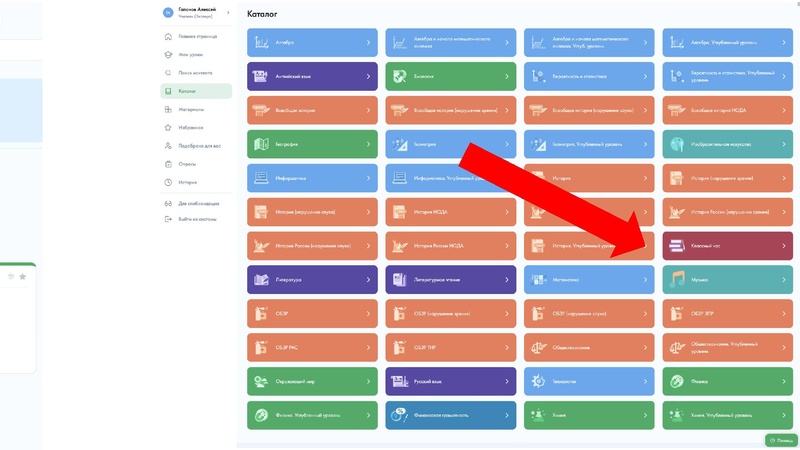The height and width of the screenshot is (450, 800).
Task: Select Каталог in the sidebar menu
Action: tap(187, 91)
